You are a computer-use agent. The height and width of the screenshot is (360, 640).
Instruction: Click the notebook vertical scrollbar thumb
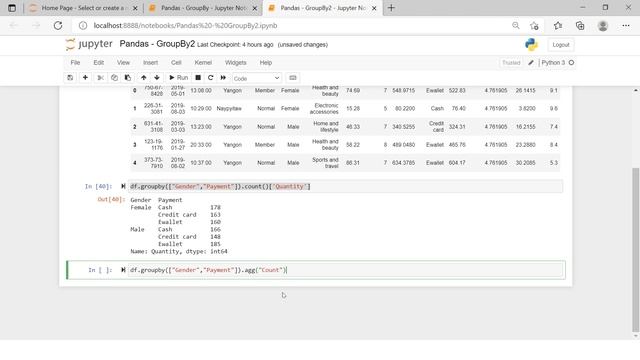(x=636, y=249)
